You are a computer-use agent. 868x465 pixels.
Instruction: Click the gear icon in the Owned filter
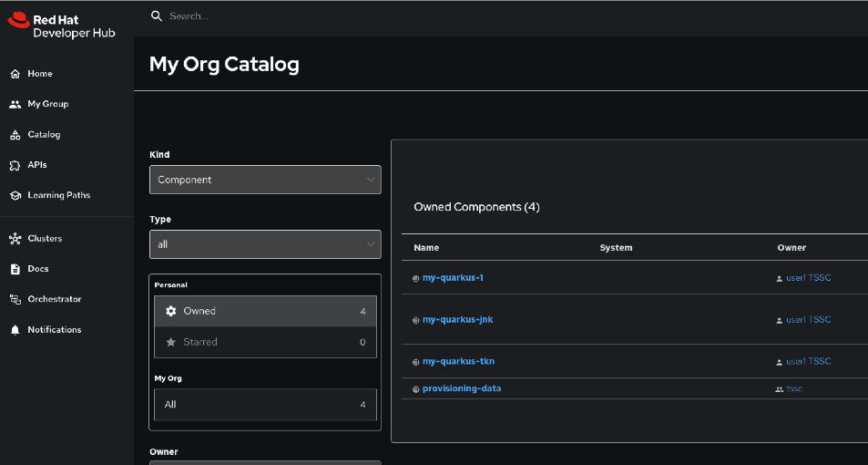(x=171, y=311)
